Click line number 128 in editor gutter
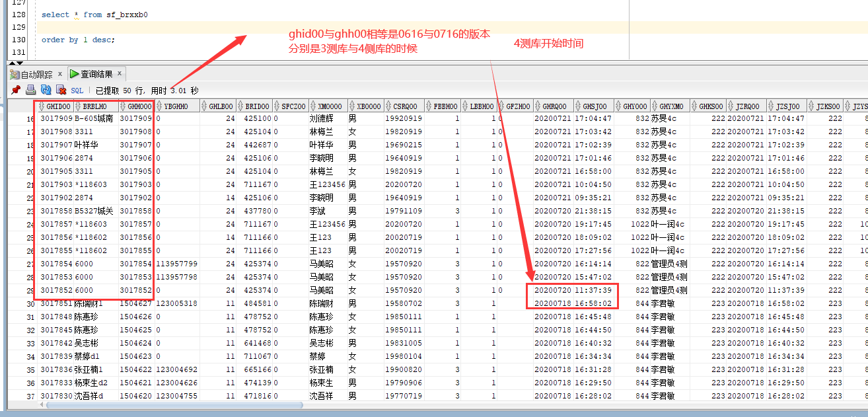868x417 pixels. point(19,14)
